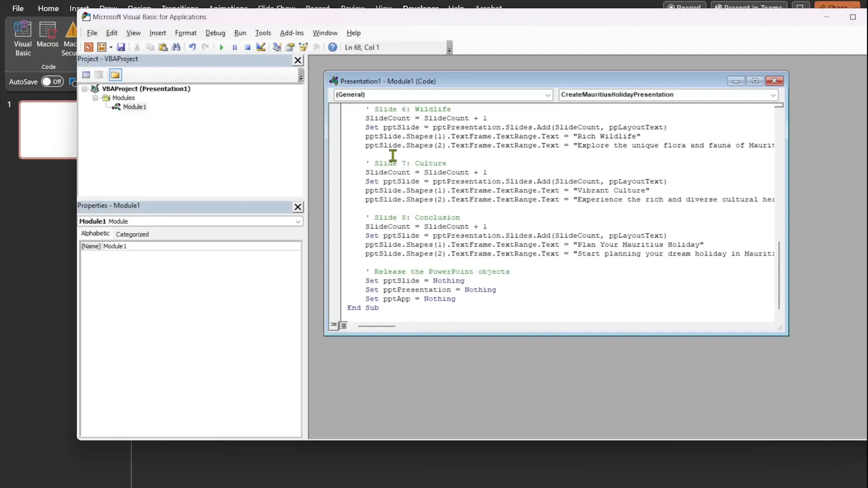Open the Run menu
Viewport: 868px width, 488px height.
point(240,33)
